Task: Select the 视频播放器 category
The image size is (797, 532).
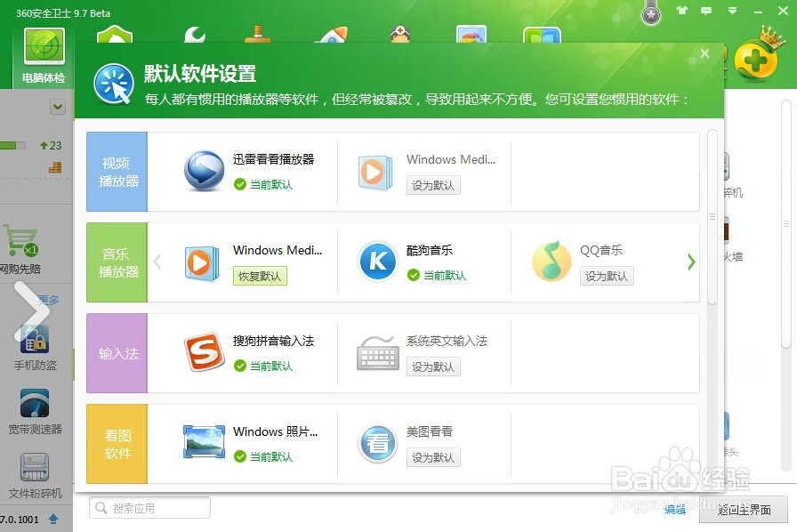Action: pyautogui.click(x=117, y=172)
